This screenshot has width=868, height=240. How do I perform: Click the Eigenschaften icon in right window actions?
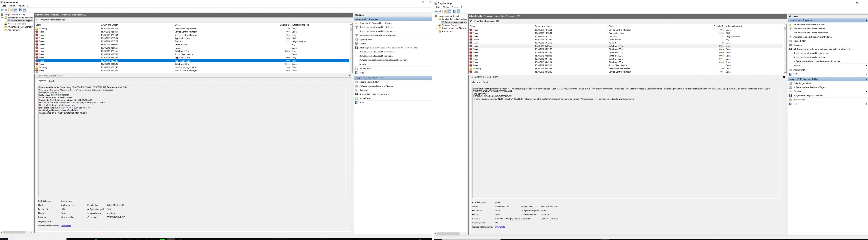click(x=790, y=41)
